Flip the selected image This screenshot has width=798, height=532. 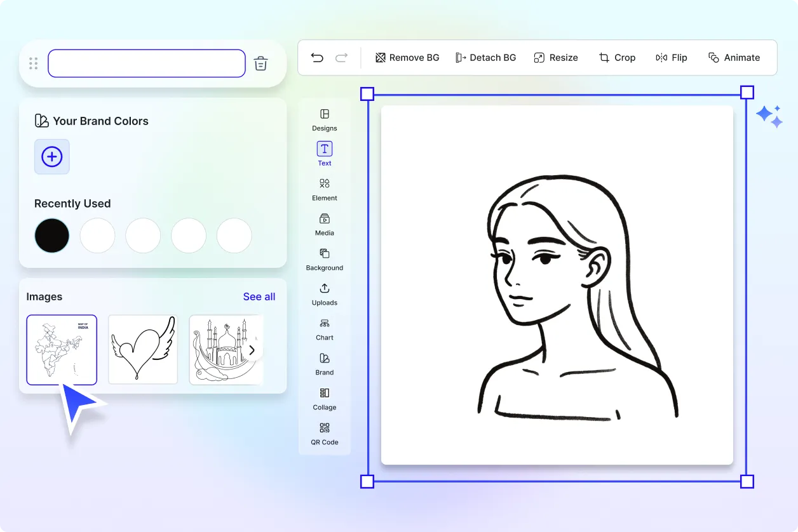coord(671,57)
